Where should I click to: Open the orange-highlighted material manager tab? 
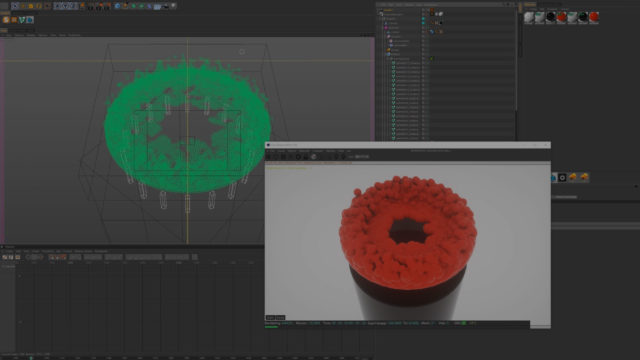(530, 4)
